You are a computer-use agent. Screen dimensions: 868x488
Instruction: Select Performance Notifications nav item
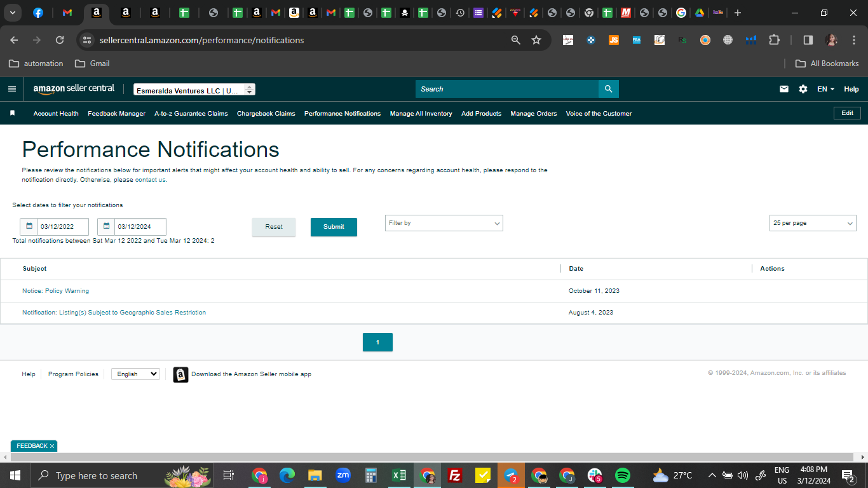[342, 113]
